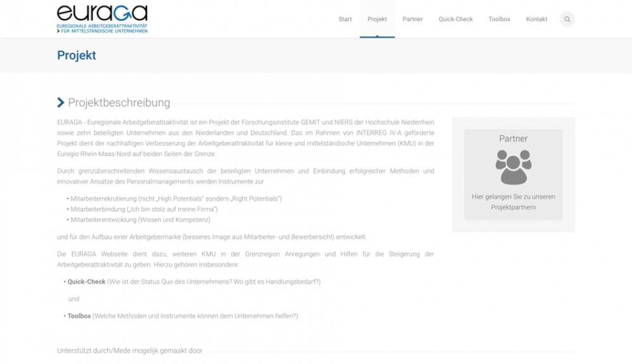Click the blue chevron beside Projektbeschreibung
Viewport: 632px width, 364px height.
[x=61, y=102]
